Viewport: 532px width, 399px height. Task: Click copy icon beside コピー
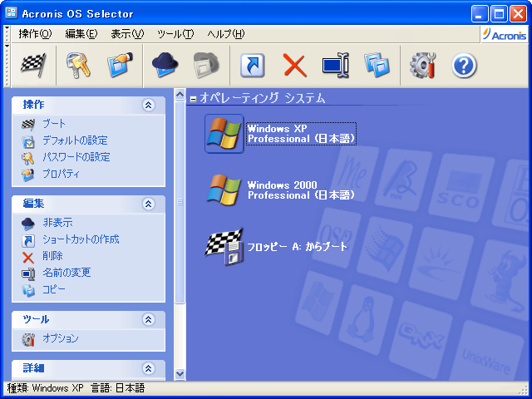(28, 290)
